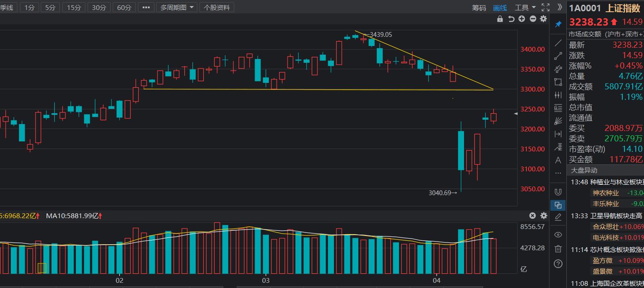Image resolution: width=644 pixels, height=288 pixels.
Task: Open the 盛景微 stock entry
Action: click(x=603, y=272)
